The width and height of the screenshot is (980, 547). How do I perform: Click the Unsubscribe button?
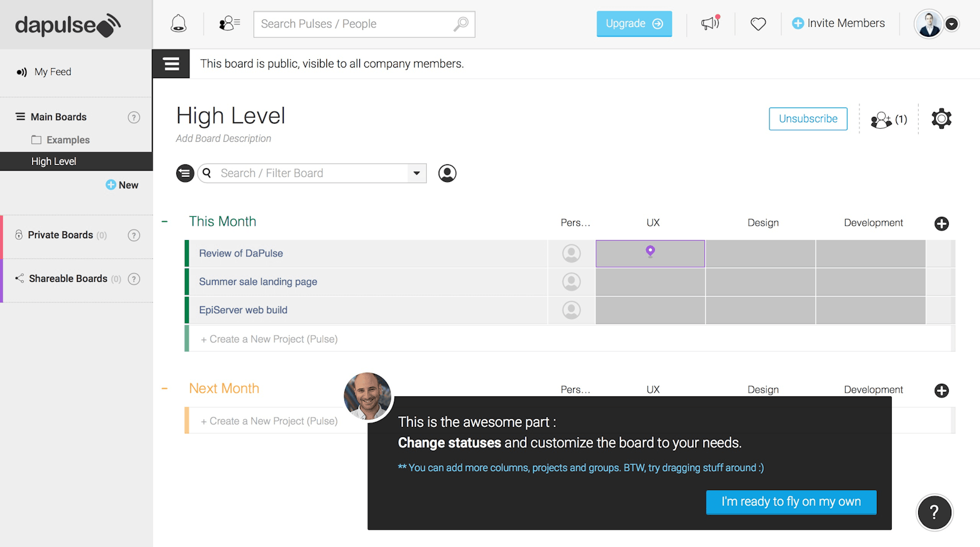tap(807, 119)
